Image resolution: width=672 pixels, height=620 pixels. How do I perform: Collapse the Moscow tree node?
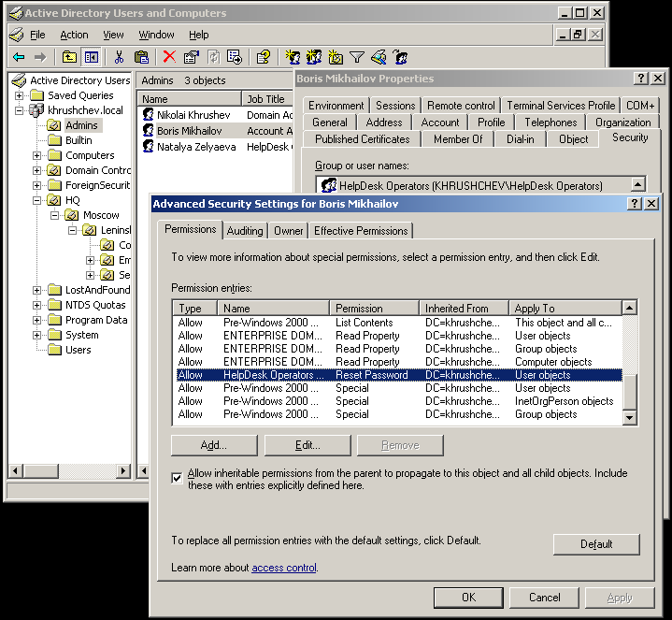pos(54,215)
